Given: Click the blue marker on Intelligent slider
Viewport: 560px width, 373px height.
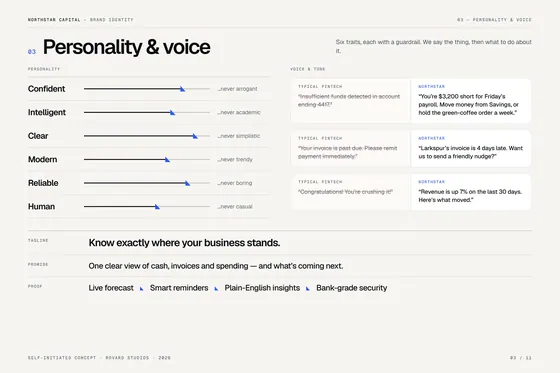Looking at the screenshot, I should point(172,113).
